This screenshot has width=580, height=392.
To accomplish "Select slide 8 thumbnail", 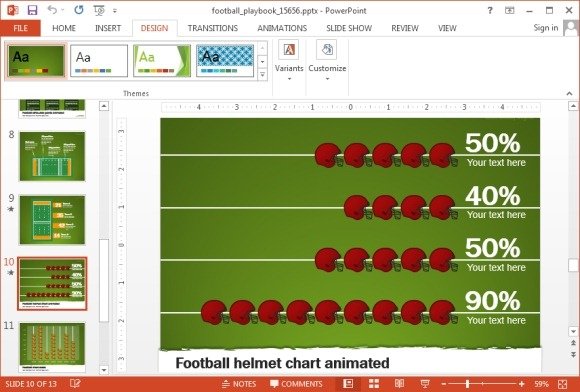I will [x=52, y=156].
